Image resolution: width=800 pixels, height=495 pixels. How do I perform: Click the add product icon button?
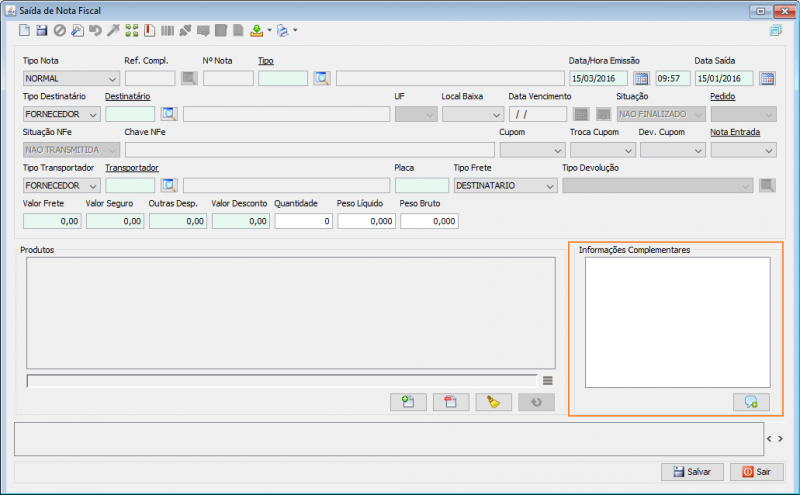pyautogui.click(x=408, y=402)
